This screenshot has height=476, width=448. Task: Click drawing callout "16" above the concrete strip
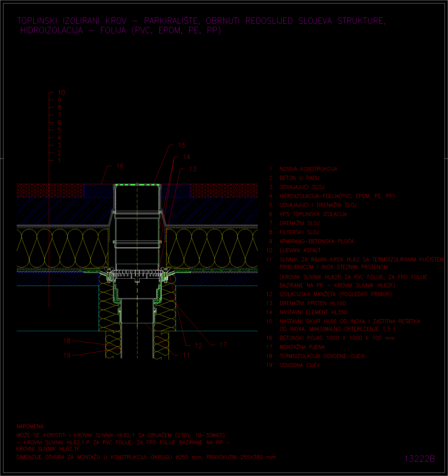[120, 166]
